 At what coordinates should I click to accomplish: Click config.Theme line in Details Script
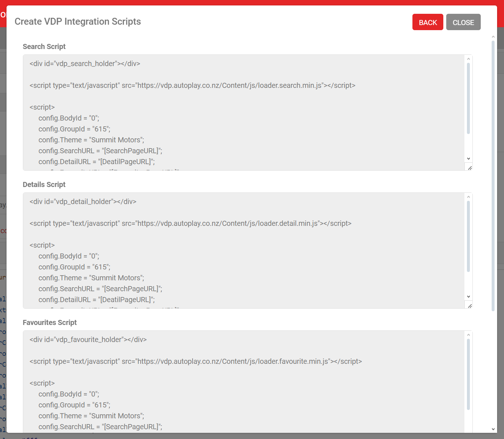[x=91, y=278]
